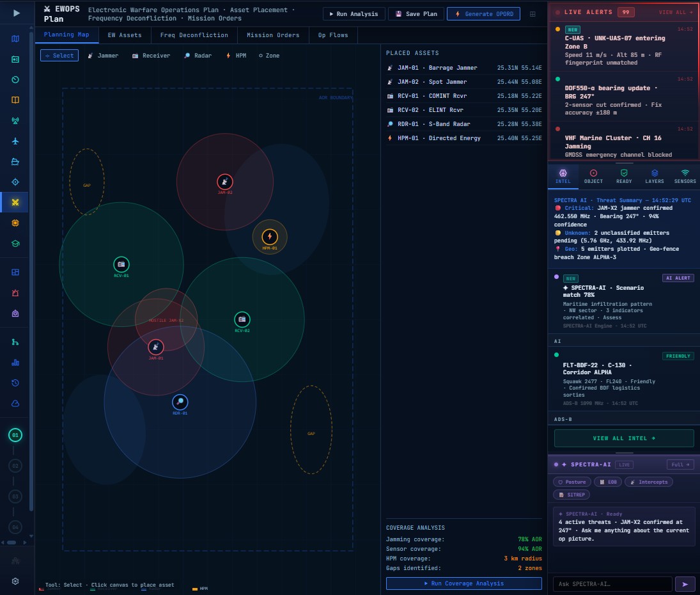700x595 pixels.
Task: Send the SPECTRA-AI message arrow button
Action: tap(685, 584)
